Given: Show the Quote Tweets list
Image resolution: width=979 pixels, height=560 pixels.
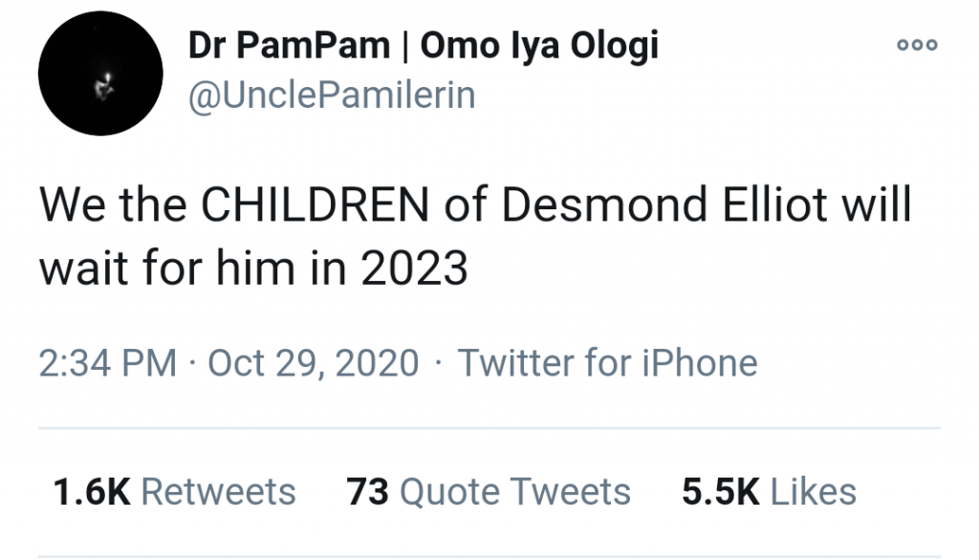Looking at the screenshot, I should tap(514, 492).
